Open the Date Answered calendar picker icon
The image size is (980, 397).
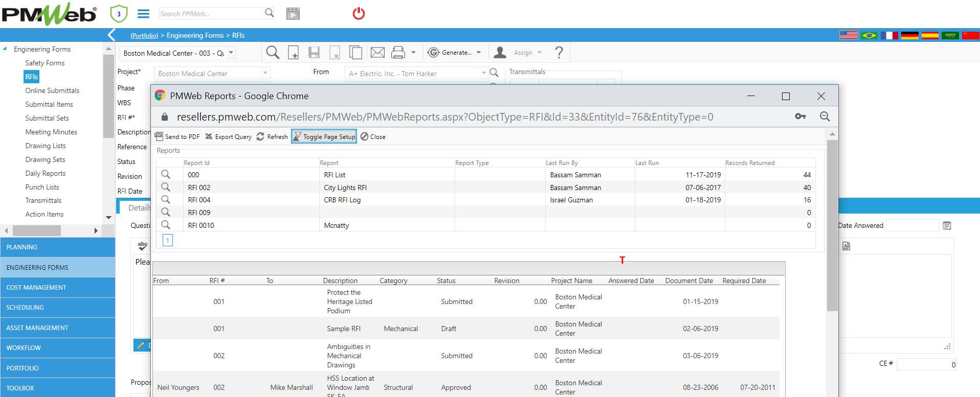(x=947, y=225)
